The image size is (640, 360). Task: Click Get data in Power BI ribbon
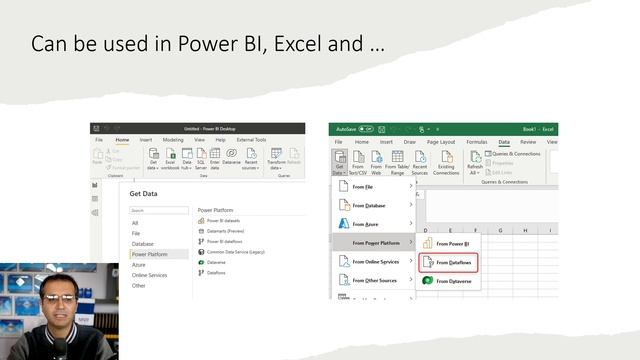coord(153,159)
